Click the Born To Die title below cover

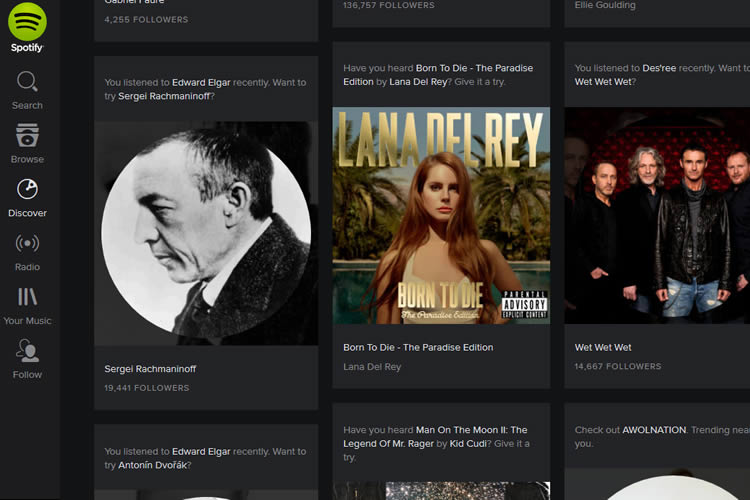418,348
